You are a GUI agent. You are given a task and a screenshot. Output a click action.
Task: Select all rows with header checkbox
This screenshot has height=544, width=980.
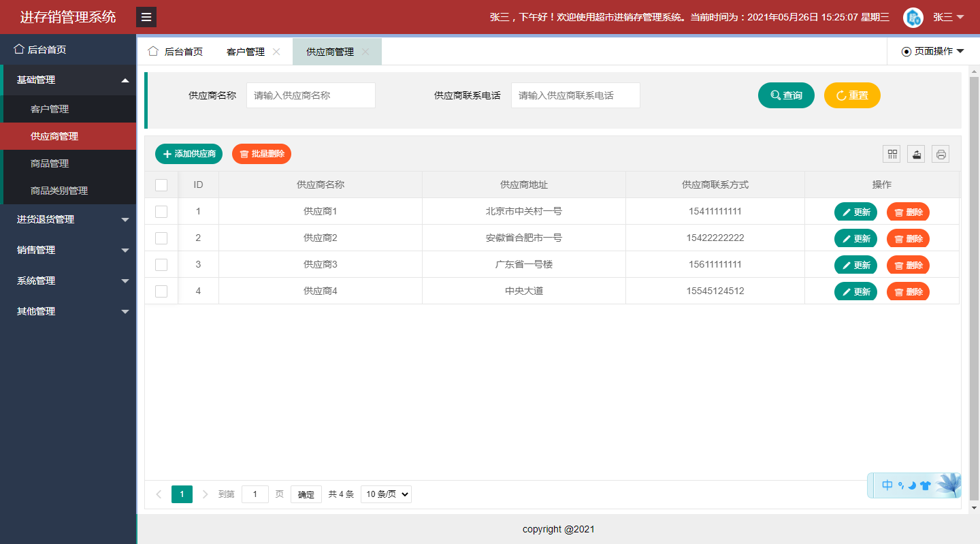[x=161, y=185]
